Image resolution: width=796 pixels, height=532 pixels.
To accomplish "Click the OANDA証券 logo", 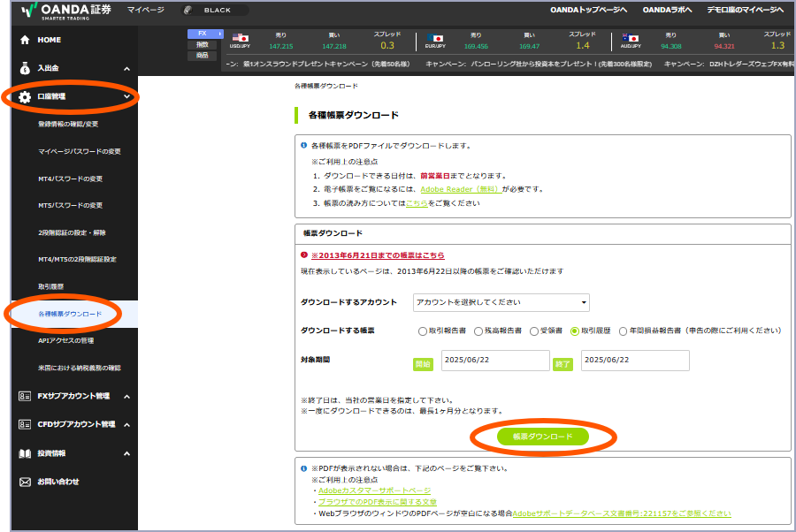I will coord(66,11).
